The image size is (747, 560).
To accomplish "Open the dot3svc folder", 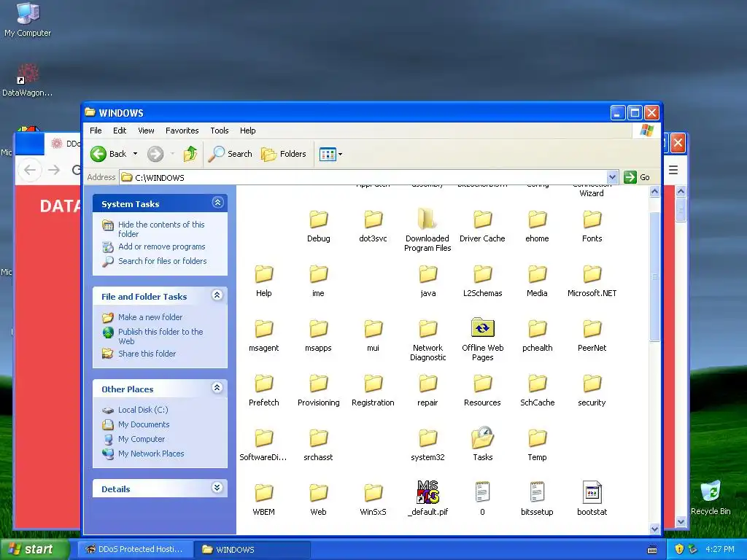I will click(373, 226).
